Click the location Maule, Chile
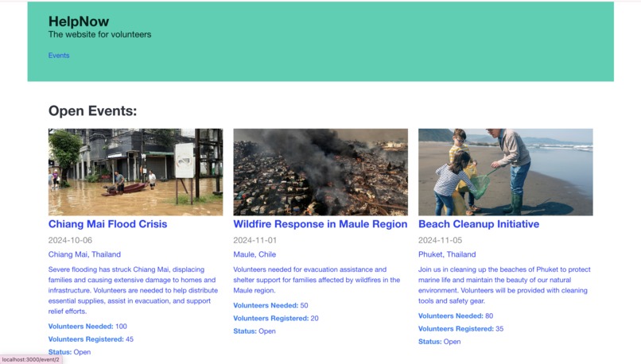 254,254
